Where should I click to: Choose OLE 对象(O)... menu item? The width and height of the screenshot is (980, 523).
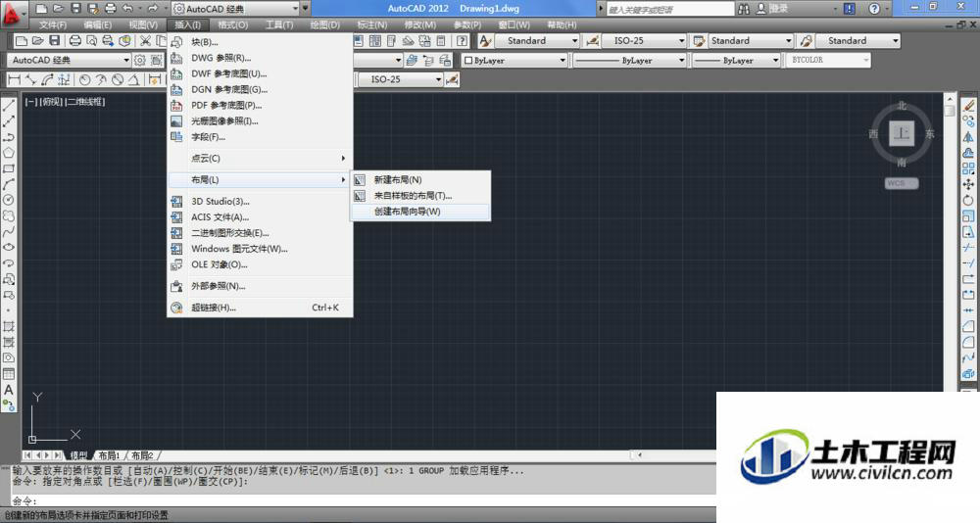260,264
